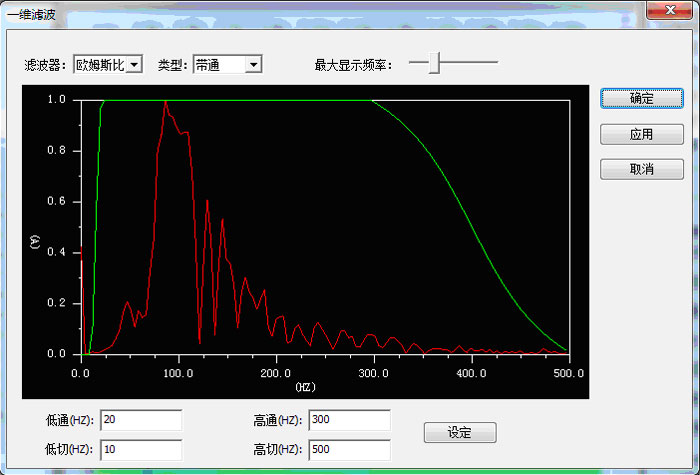Click the 一维滤波 title bar text
The width and height of the screenshot is (700, 475).
32,13
